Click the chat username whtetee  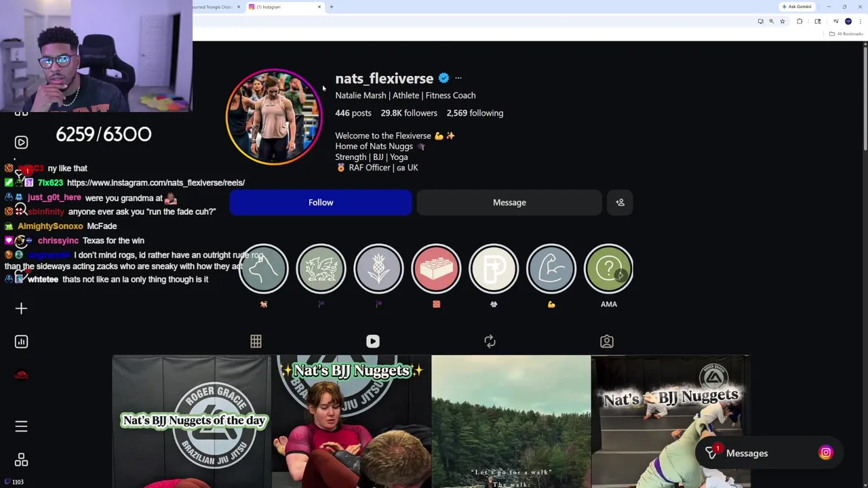tap(43, 279)
